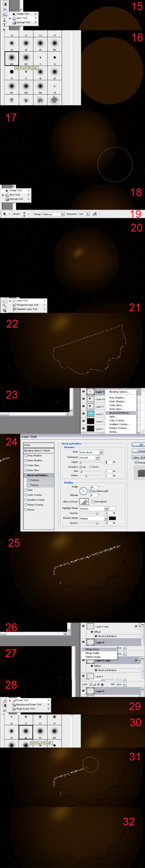Click lock transparent pixels icon in Lock row
Image resolution: width=145 pixels, height=868 pixels.
(91, 684)
